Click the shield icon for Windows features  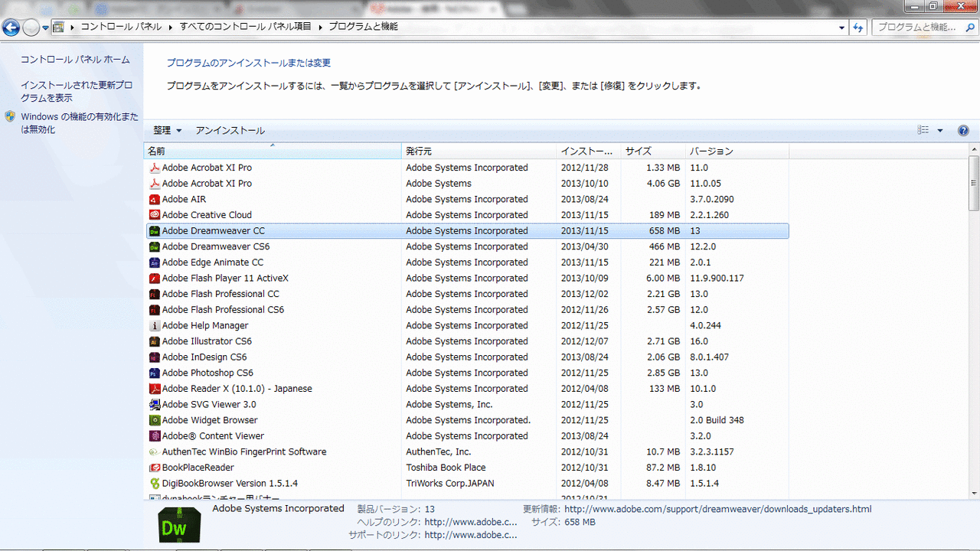click(x=10, y=117)
